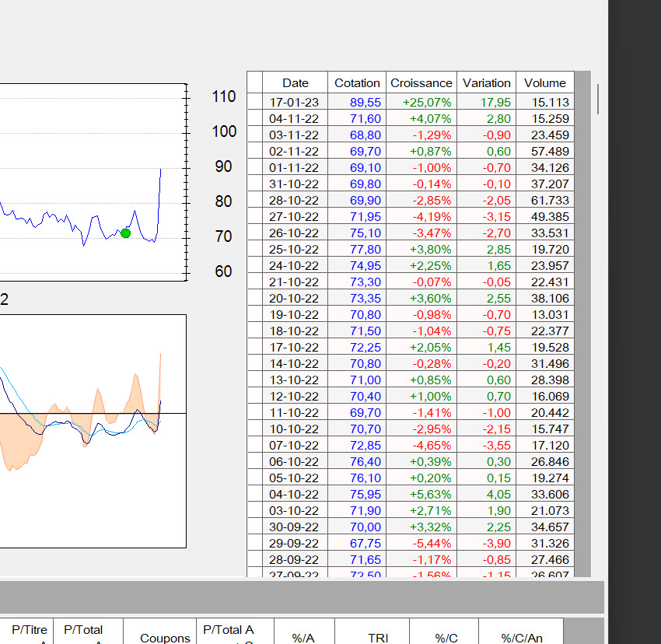Sort by the Cotation column header
The image size is (661, 644).
pyautogui.click(x=357, y=82)
